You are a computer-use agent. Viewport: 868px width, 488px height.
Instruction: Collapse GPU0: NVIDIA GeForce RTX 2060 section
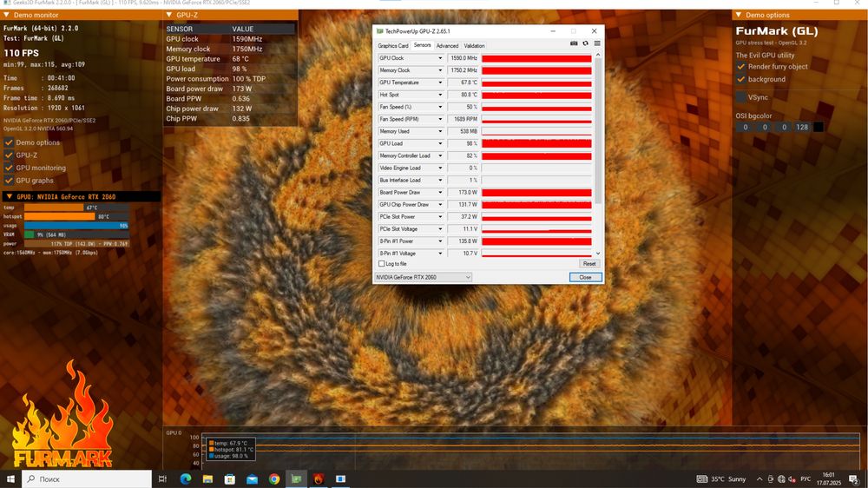point(9,196)
